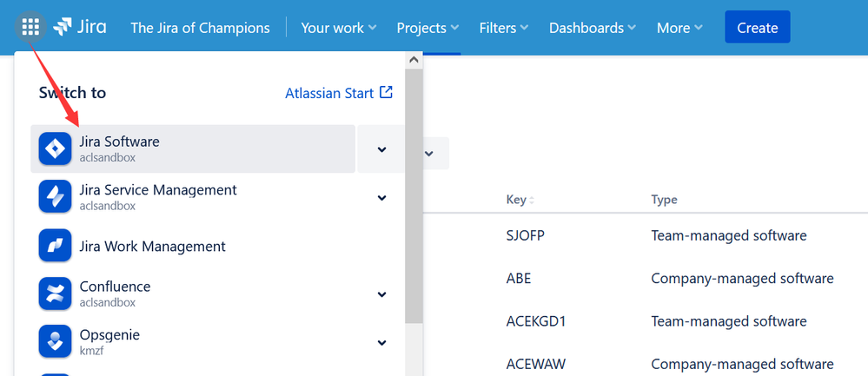
Task: Open the Dashboards dropdown menu
Action: click(x=593, y=28)
